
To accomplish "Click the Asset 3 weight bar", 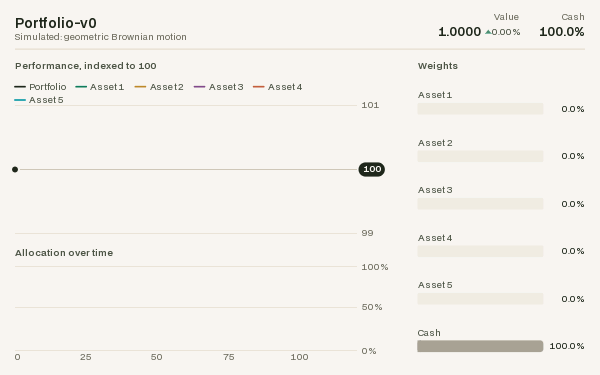I will pos(480,204).
